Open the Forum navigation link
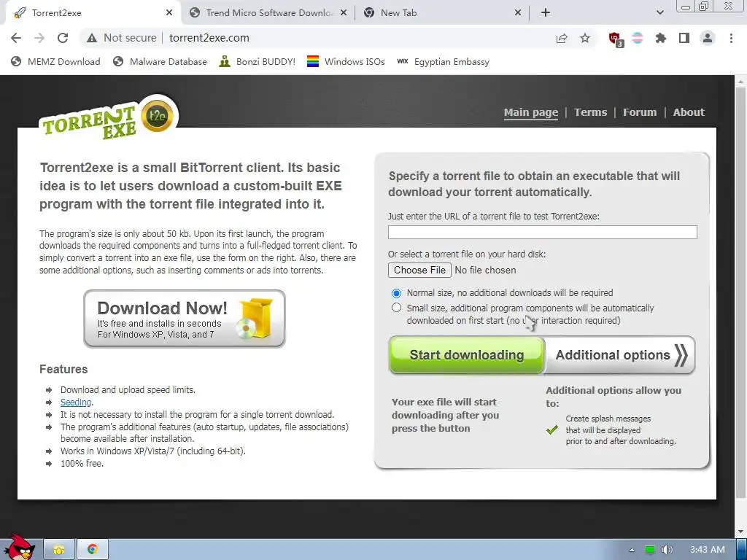 [639, 112]
